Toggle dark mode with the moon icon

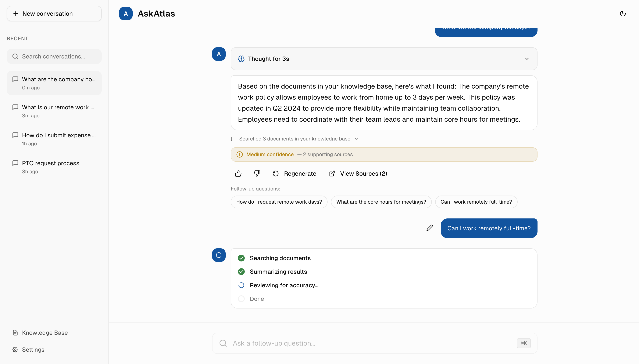[623, 14]
